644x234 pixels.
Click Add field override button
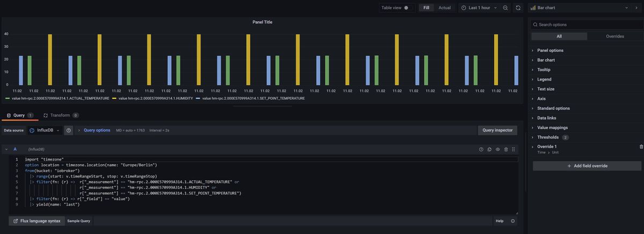pos(587,166)
